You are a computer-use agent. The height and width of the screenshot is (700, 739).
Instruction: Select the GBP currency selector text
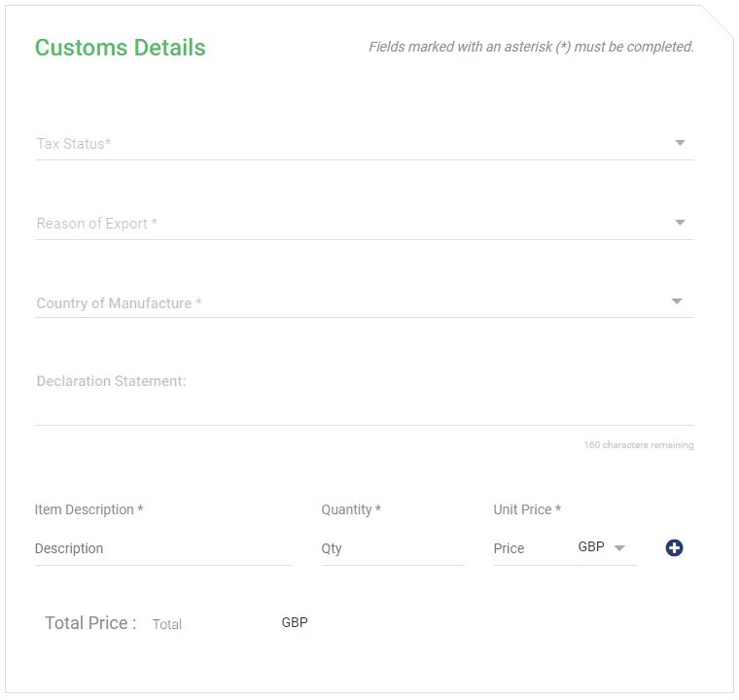tap(591, 546)
